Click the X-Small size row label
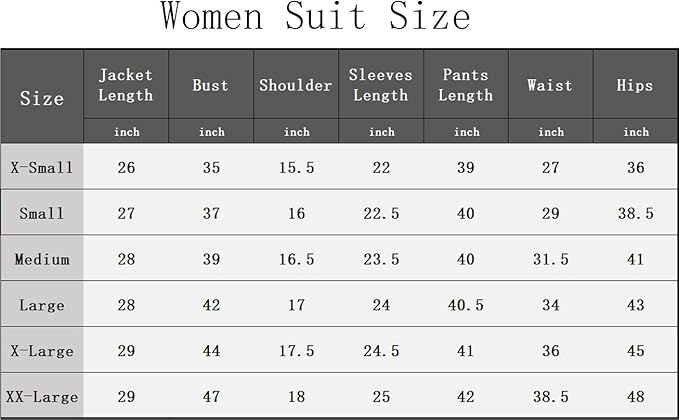Image resolution: width=679 pixels, height=420 pixels. (42, 167)
